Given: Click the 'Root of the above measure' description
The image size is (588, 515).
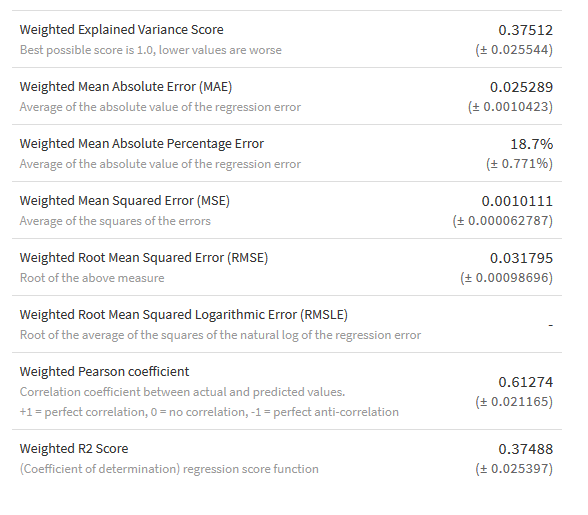Looking at the screenshot, I should point(92,278).
